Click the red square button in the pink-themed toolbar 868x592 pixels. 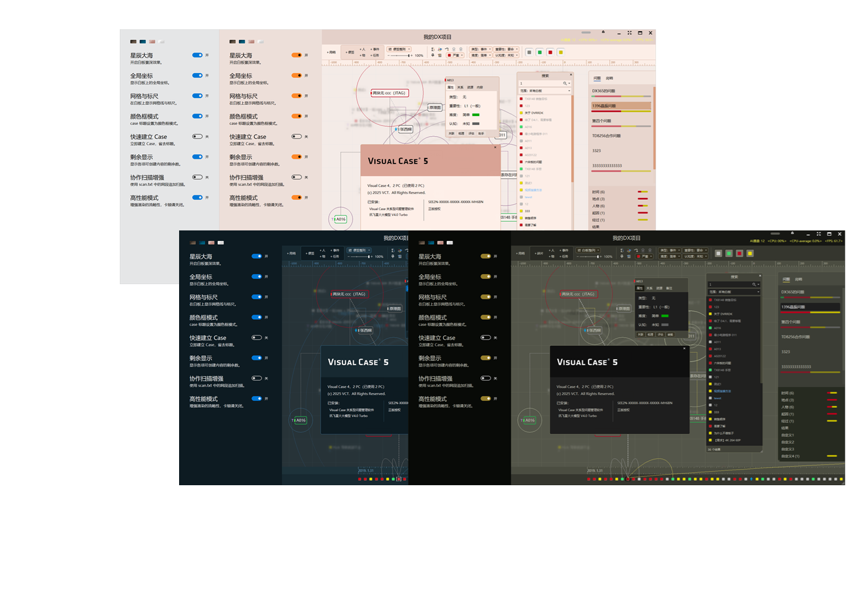550,52
